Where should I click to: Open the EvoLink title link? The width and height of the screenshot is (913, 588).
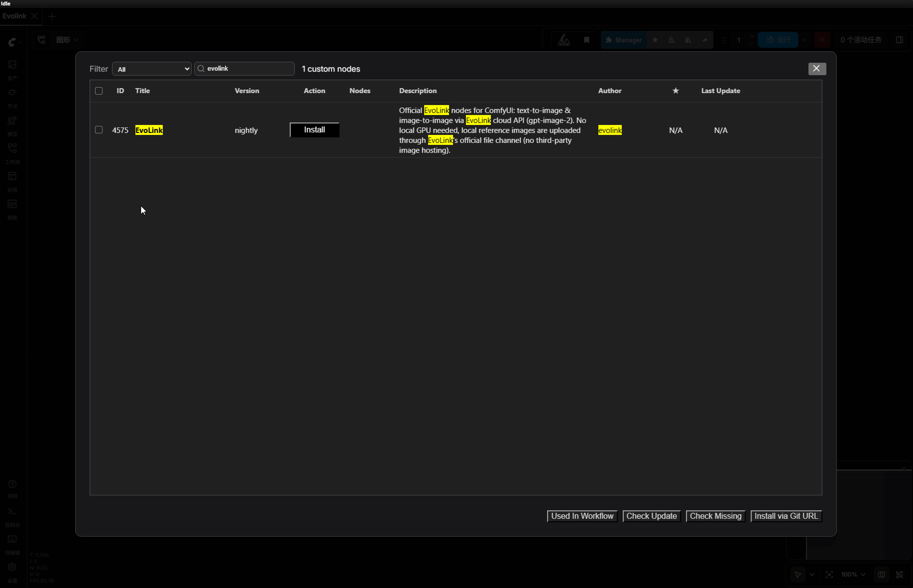[149, 130]
